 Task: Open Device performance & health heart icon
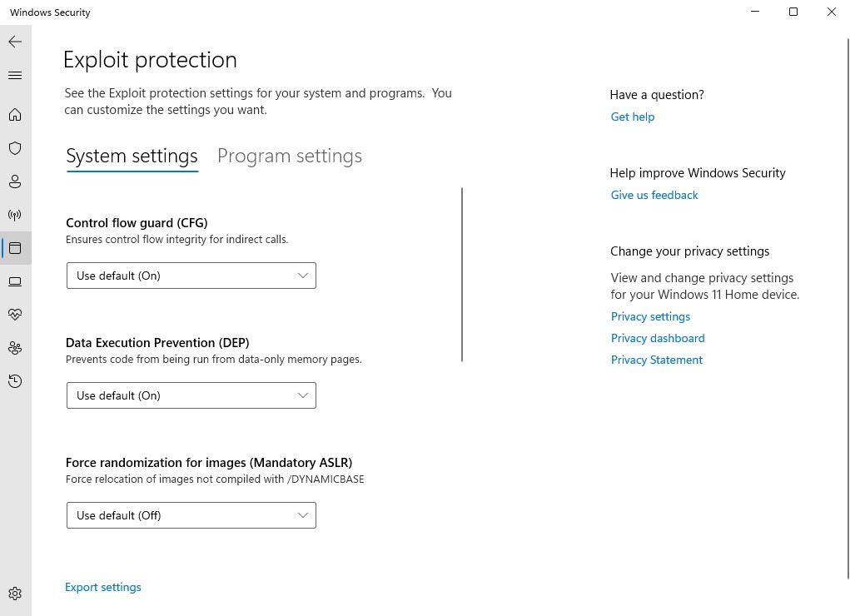[x=15, y=315]
